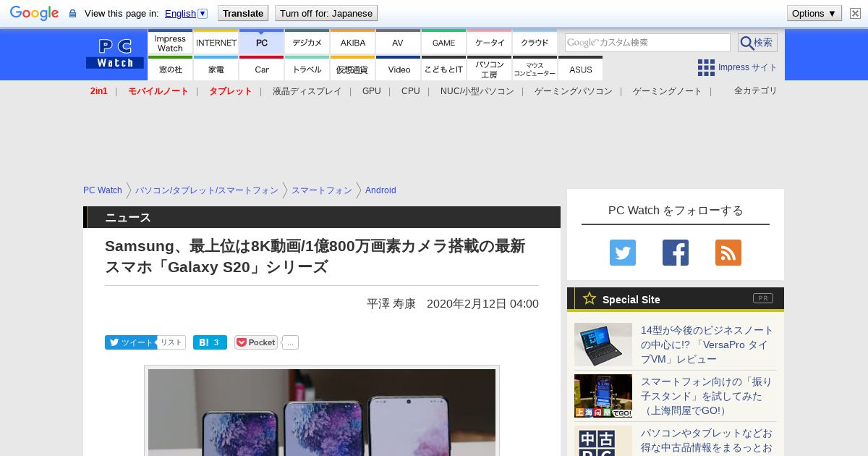
Task: Share via the Hatena B! bookmark button
Action: point(210,342)
